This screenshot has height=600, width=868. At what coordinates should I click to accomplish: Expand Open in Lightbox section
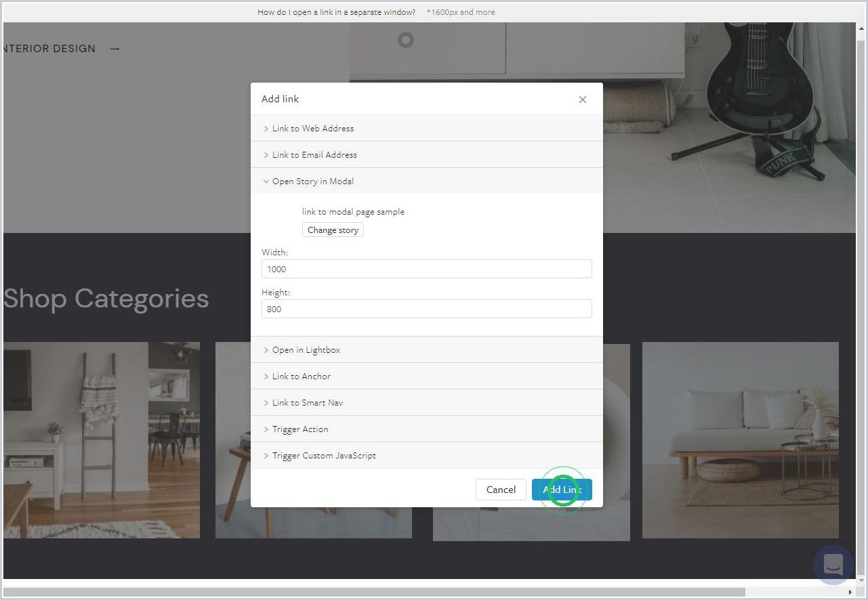426,349
